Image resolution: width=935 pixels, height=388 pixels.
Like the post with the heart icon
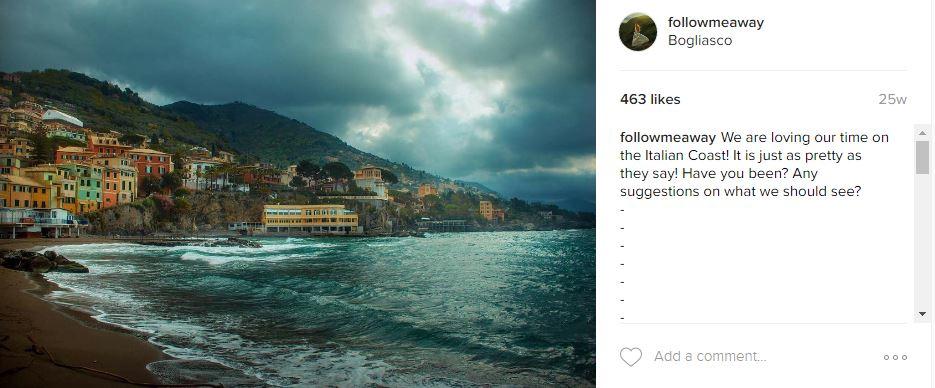tap(630, 356)
